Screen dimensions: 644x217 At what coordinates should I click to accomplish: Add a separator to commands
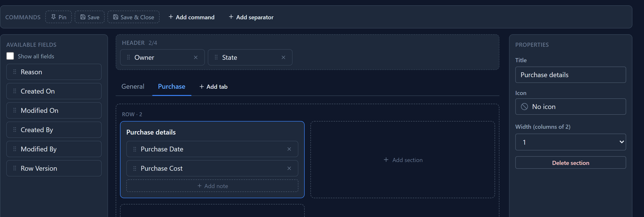pyautogui.click(x=251, y=17)
